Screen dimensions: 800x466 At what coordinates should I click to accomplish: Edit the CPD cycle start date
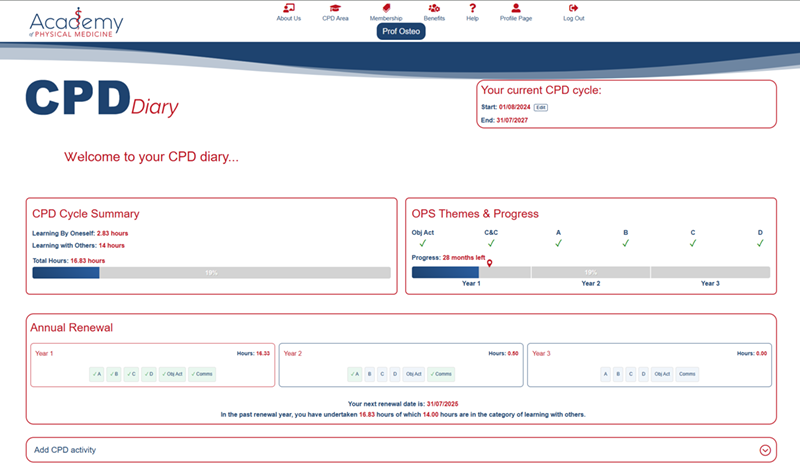click(541, 107)
